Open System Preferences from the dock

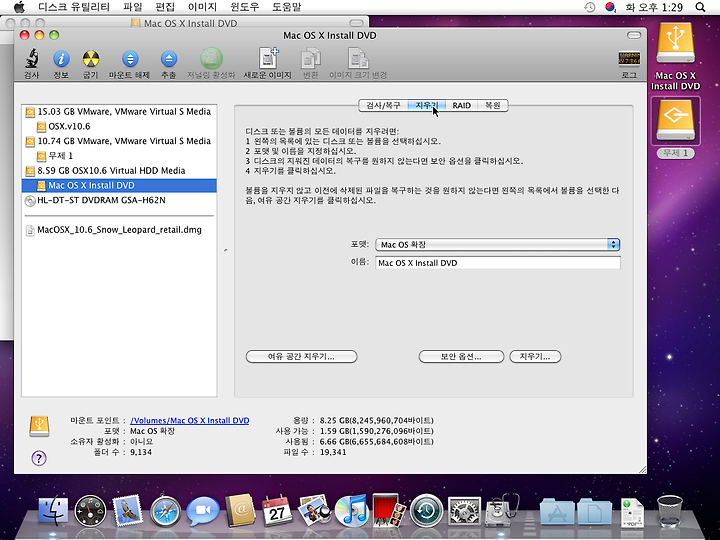point(464,511)
